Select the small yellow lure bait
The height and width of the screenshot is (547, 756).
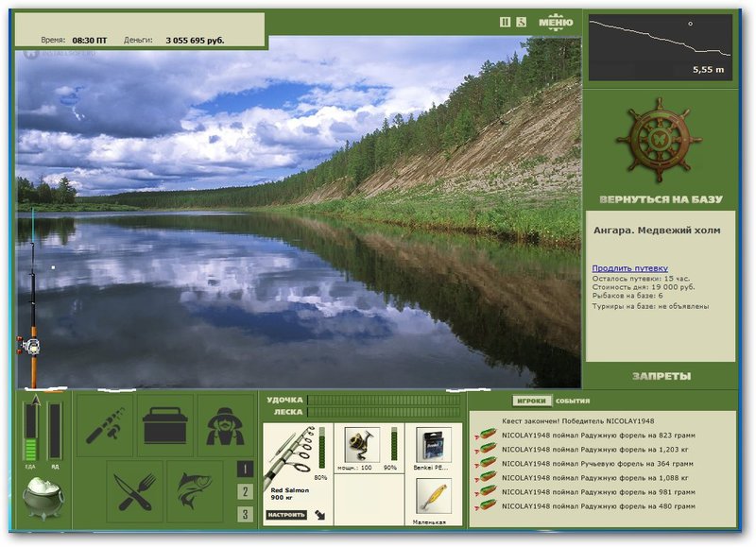(434, 496)
